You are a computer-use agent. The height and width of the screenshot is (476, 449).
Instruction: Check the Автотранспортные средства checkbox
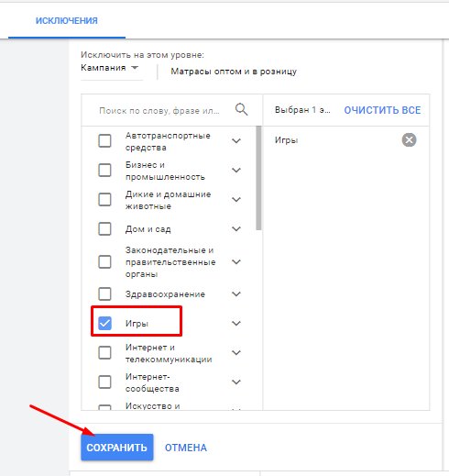(104, 141)
